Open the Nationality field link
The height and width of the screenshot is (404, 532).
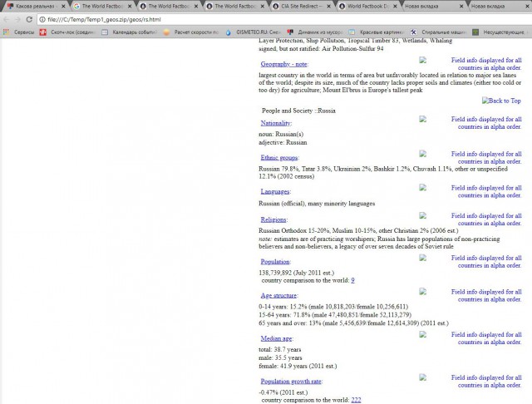tap(275, 123)
